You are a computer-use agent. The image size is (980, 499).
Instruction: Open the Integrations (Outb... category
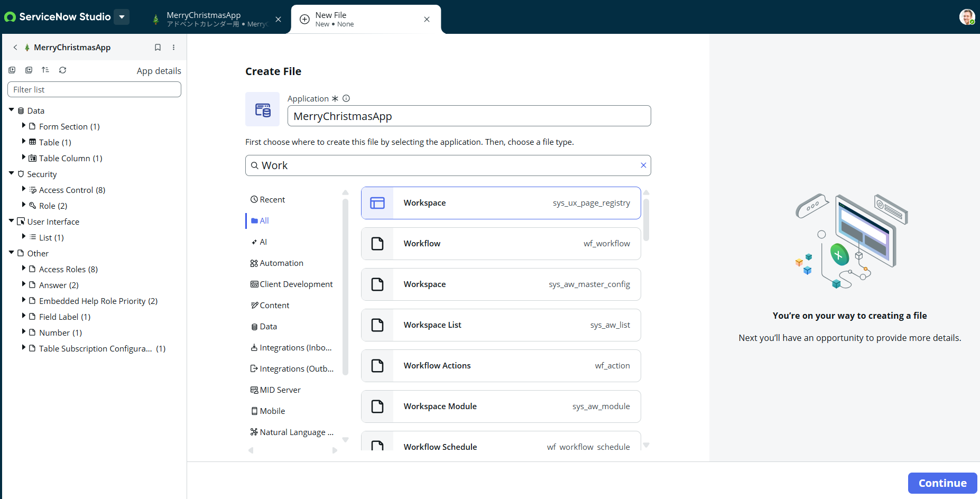click(292, 368)
